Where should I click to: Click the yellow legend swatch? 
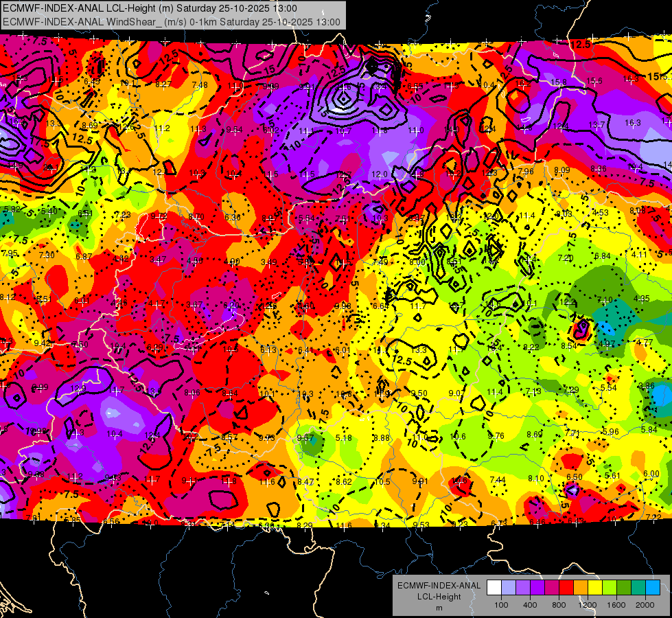click(x=595, y=588)
